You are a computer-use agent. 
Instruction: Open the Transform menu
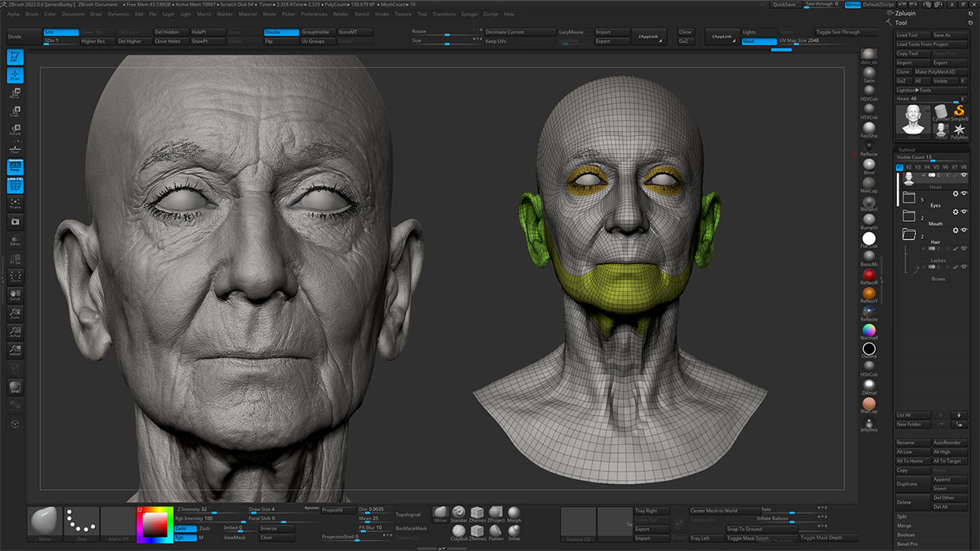coord(444,14)
